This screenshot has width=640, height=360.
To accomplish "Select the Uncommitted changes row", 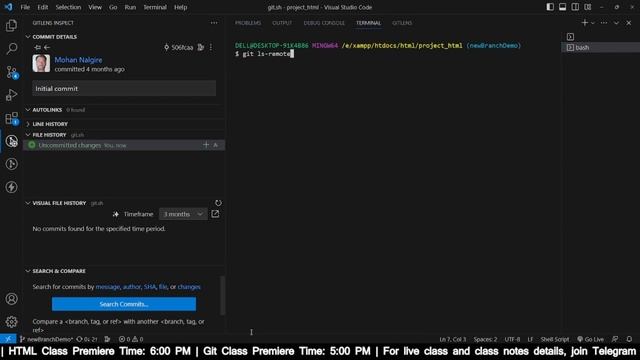I will pyautogui.click(x=124, y=145).
